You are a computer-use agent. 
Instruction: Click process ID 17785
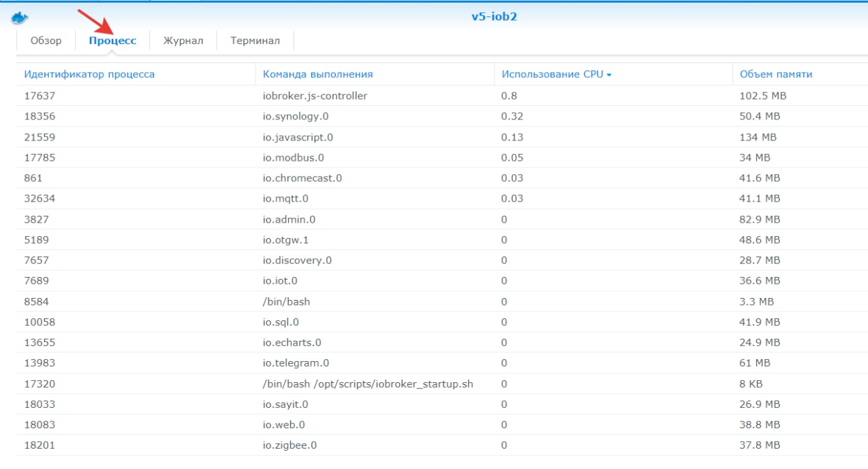[x=39, y=157]
